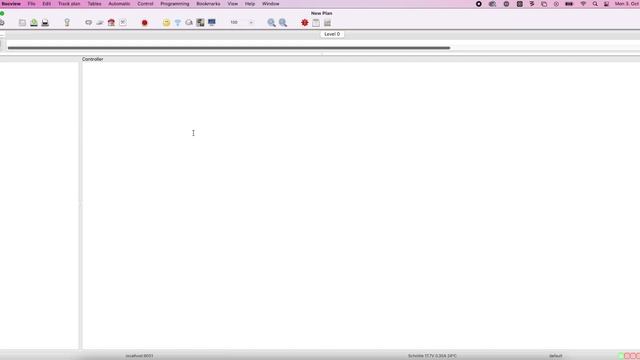The width and height of the screenshot is (640, 360).
Task: Click the menu bar date and time
Action: 627,4
